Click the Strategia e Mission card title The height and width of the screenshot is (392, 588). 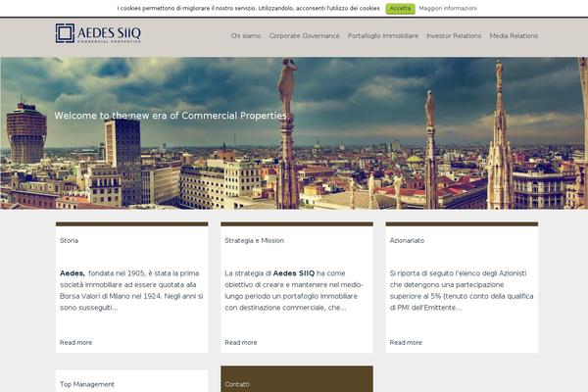(254, 240)
